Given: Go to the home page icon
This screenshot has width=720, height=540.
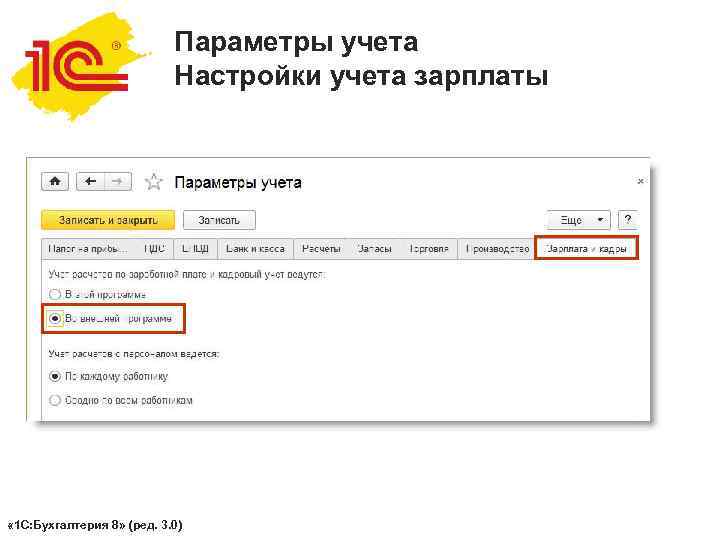Looking at the screenshot, I should coord(55,181).
